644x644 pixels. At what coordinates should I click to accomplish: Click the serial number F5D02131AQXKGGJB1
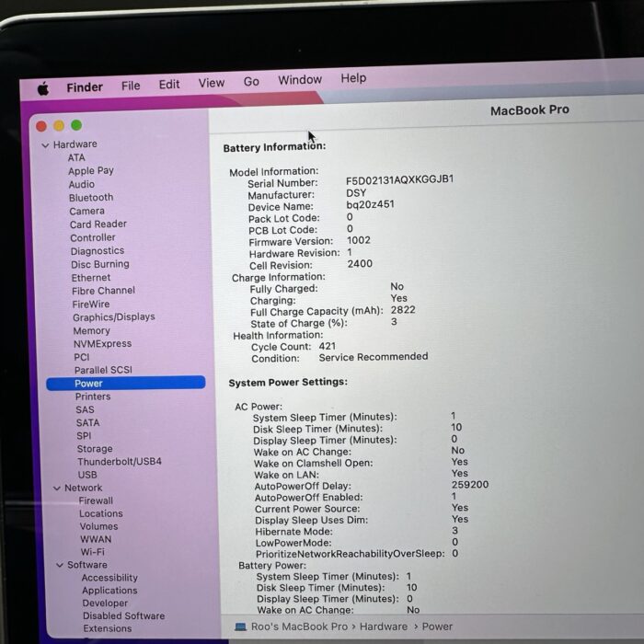(399, 180)
